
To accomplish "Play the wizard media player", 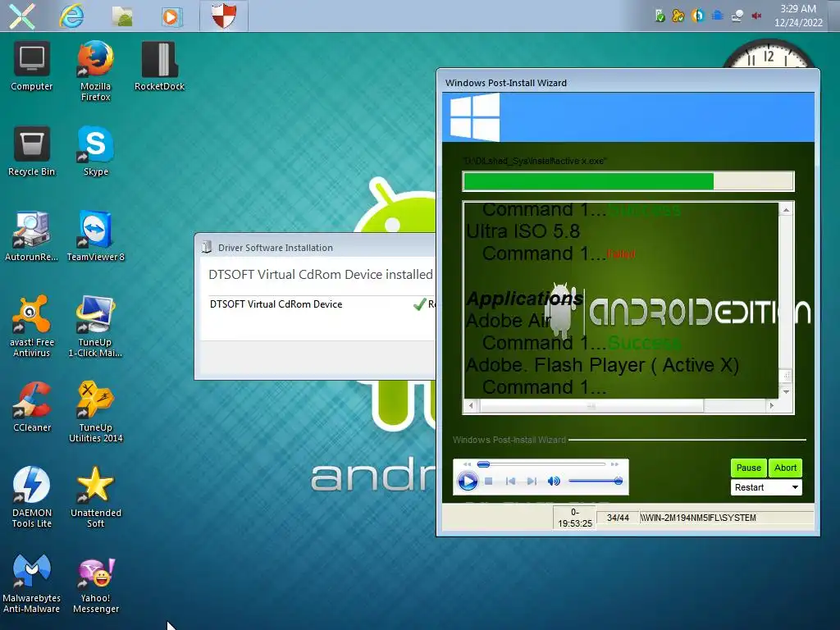I will point(467,481).
